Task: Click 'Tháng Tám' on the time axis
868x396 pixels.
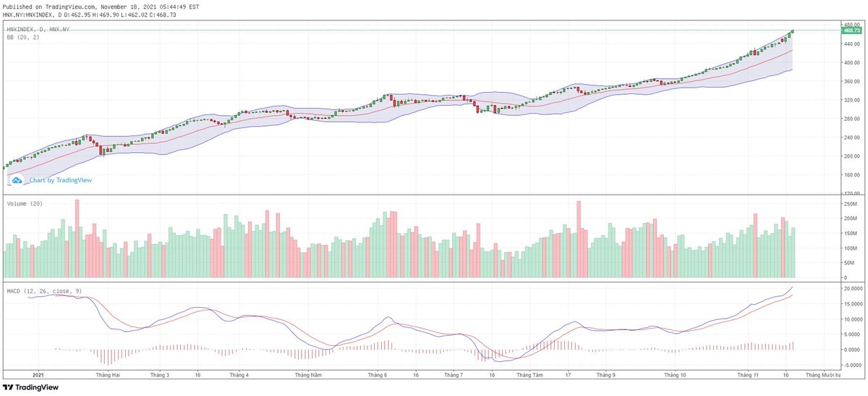Action: (x=529, y=375)
